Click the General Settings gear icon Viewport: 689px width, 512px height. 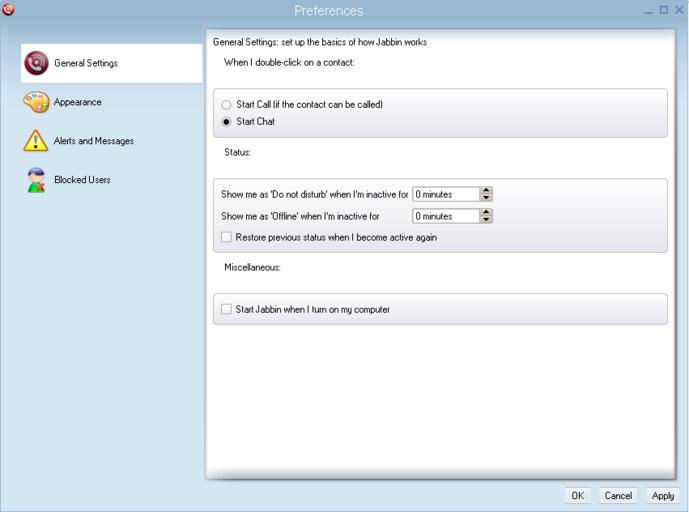click(x=36, y=63)
